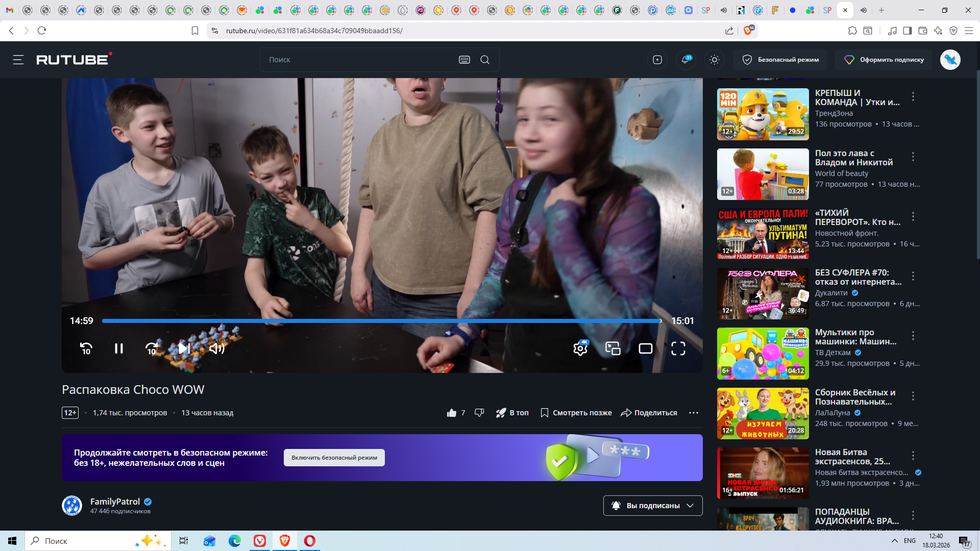Rewind video 10 seconds
The width and height of the screenshot is (980, 551).
coord(86,348)
